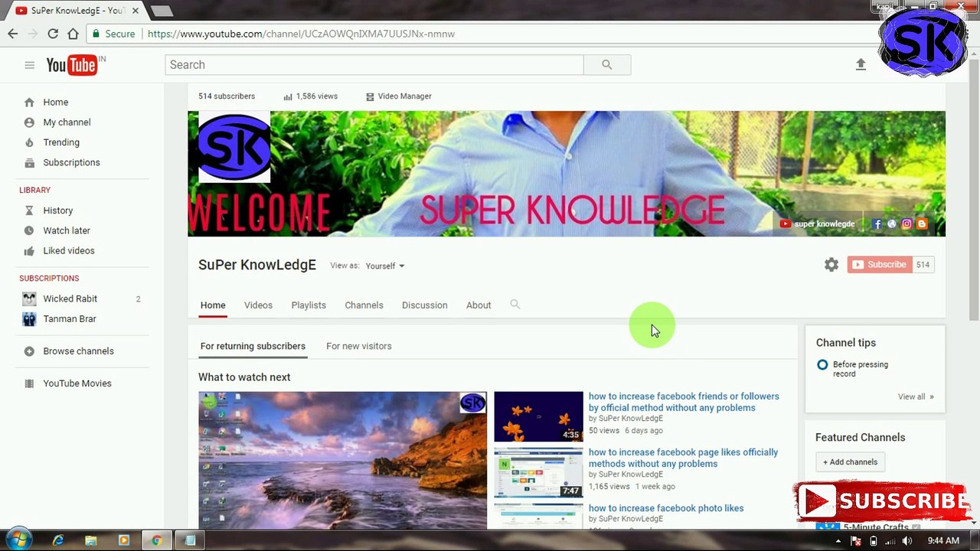Open Subscriptions in sidebar
The width and height of the screenshot is (980, 551).
(x=71, y=162)
